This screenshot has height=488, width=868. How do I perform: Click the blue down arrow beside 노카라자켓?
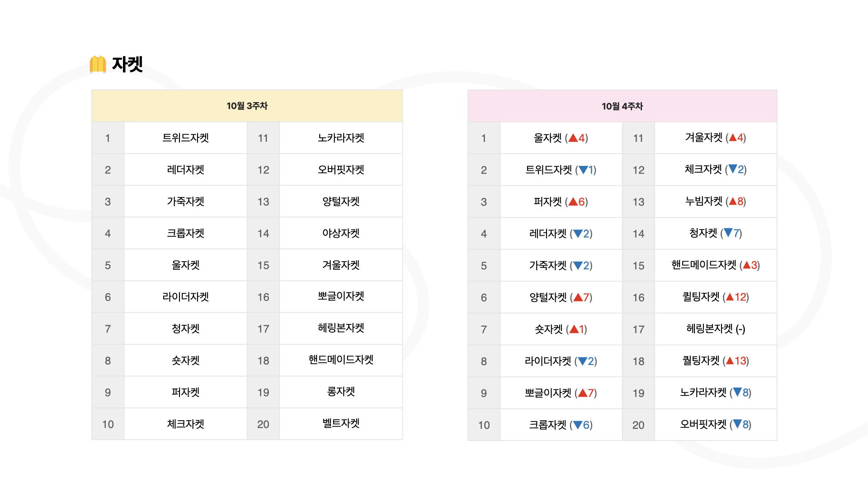coord(737,392)
